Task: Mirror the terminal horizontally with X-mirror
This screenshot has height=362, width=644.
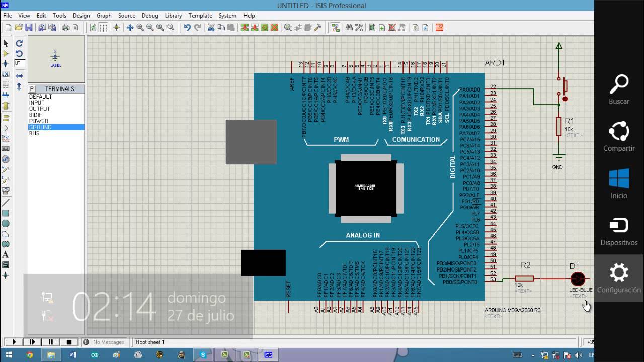Action: click(x=19, y=76)
